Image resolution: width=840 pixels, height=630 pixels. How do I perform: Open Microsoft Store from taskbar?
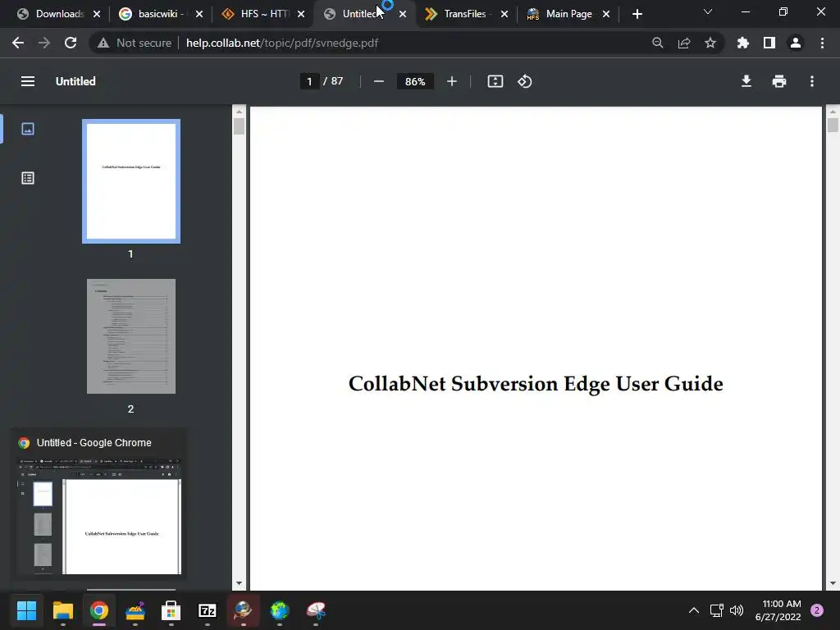(171, 610)
